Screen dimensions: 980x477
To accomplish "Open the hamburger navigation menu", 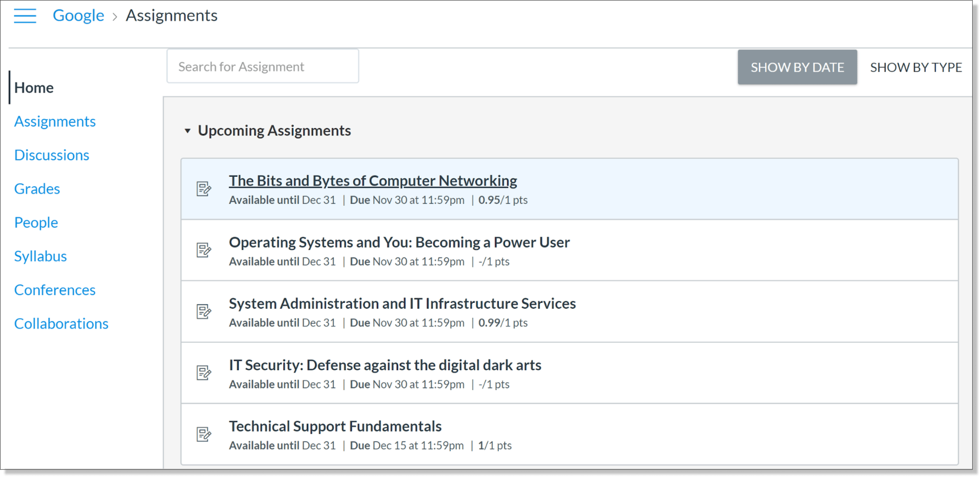I will [25, 16].
